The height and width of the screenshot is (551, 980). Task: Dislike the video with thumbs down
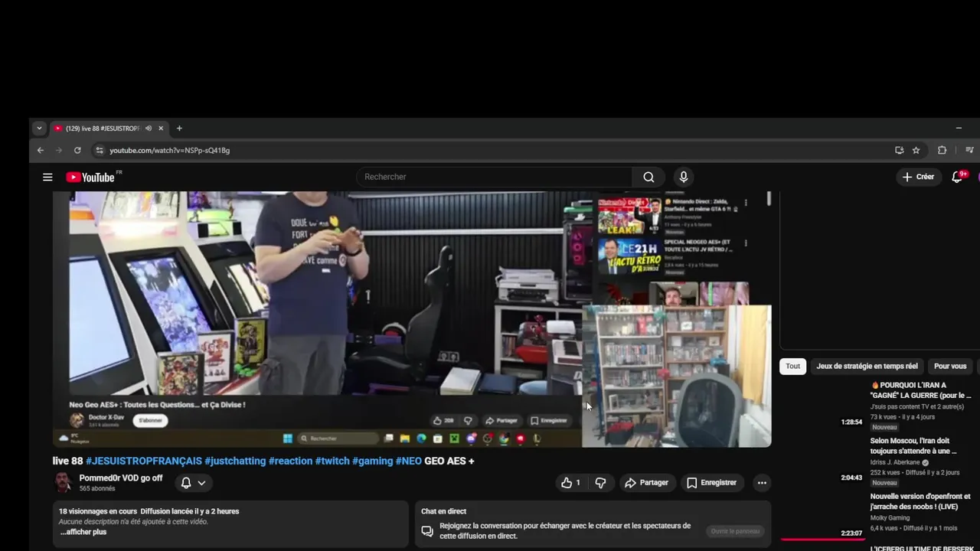pos(600,483)
